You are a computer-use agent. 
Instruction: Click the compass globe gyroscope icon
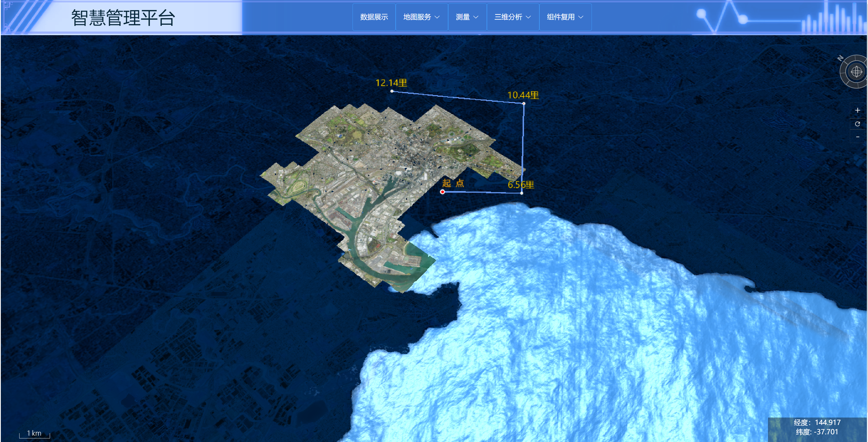point(856,72)
